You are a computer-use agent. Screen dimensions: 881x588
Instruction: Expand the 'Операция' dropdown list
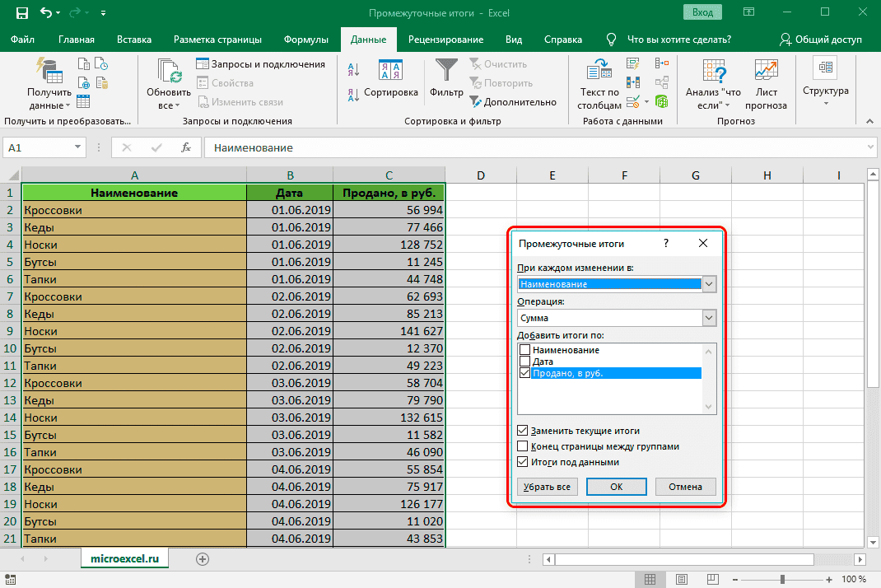pyautogui.click(x=710, y=318)
